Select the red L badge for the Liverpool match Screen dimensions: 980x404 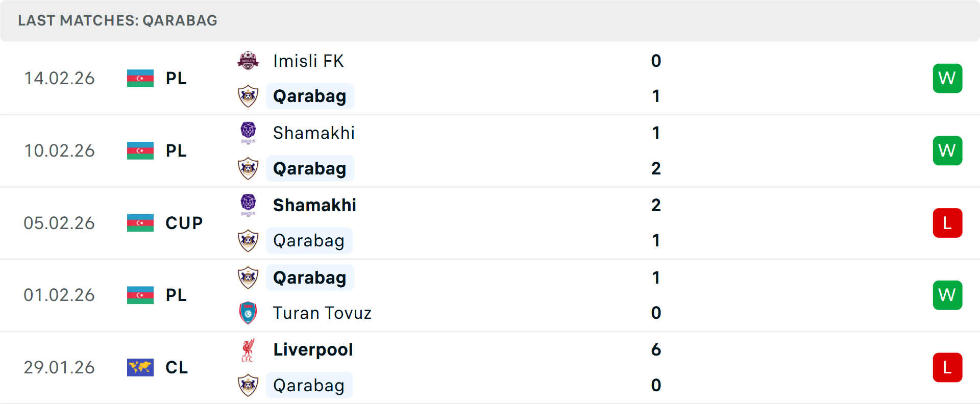pos(947,367)
